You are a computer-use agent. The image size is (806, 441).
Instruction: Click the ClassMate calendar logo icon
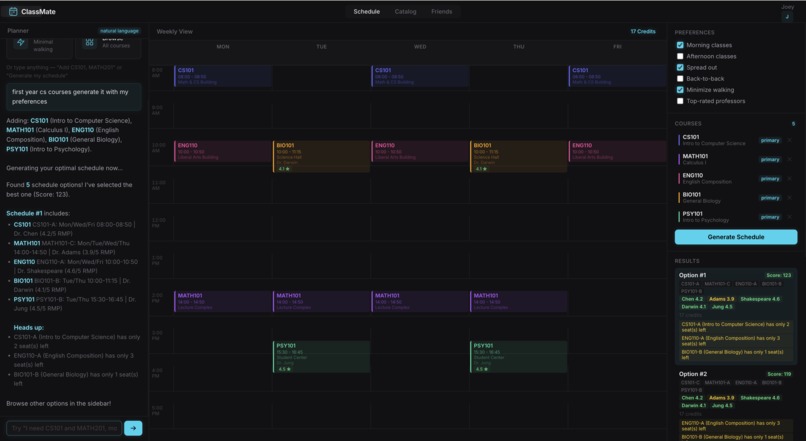(13, 11)
